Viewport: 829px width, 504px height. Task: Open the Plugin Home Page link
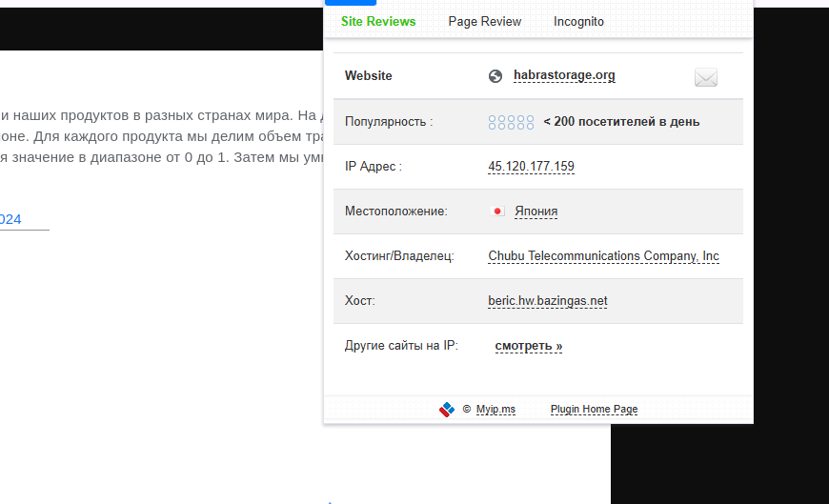tap(594, 410)
